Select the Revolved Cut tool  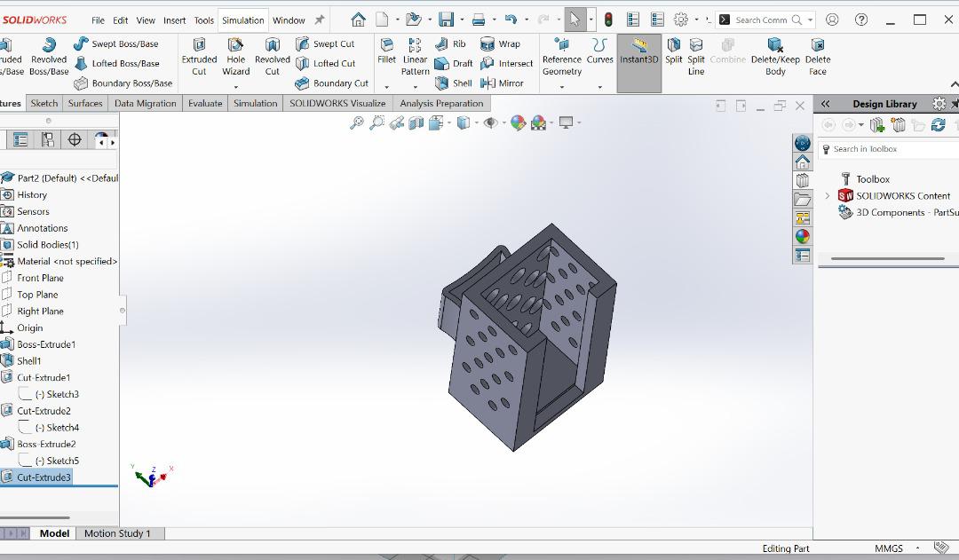click(x=273, y=57)
